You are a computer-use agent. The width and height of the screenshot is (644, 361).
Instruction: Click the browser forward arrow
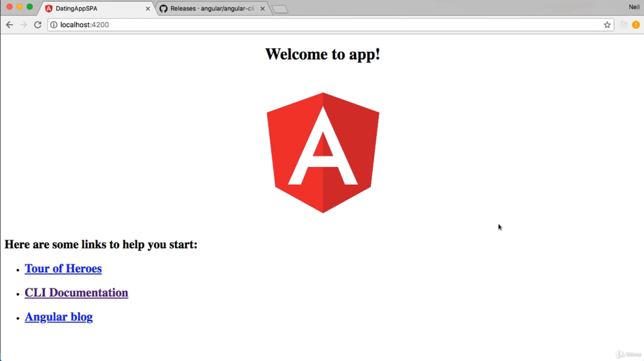coord(23,24)
